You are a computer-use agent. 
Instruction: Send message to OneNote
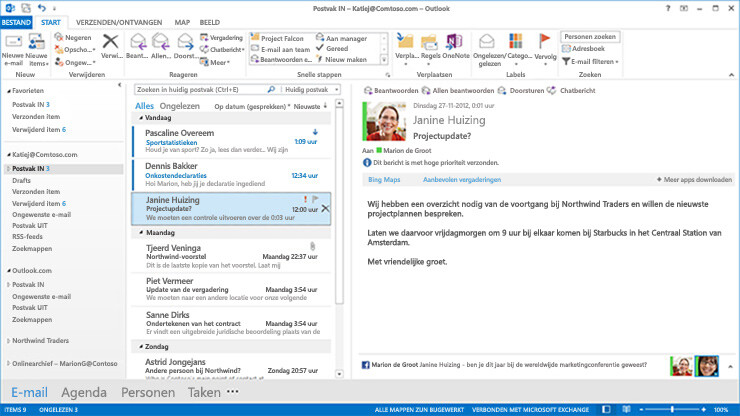454,42
